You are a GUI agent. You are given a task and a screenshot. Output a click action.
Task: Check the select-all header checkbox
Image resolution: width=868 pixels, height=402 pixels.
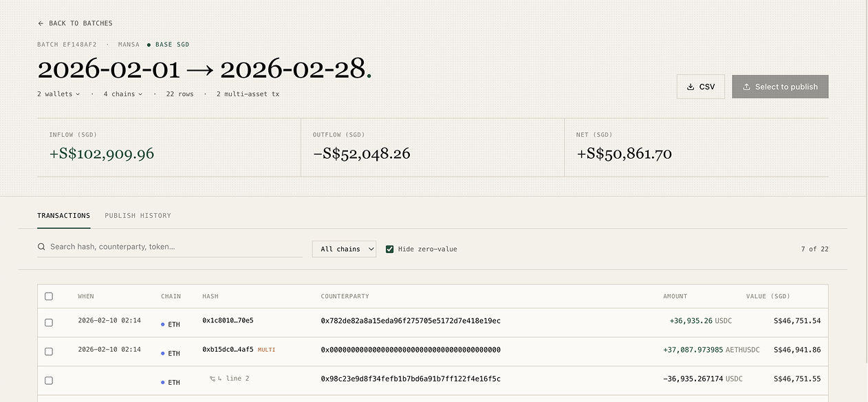pos(49,296)
